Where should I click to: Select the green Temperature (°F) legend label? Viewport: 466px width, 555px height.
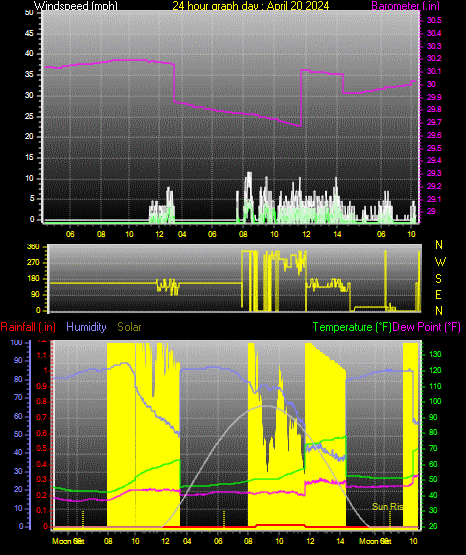tap(352, 327)
